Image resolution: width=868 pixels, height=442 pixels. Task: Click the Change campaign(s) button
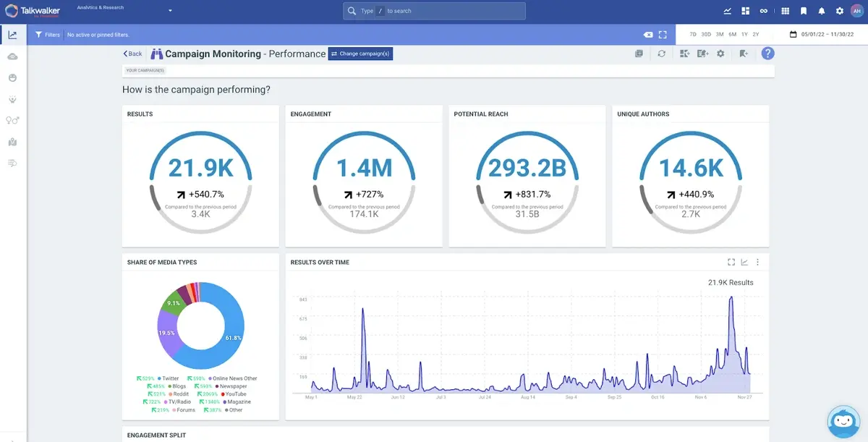point(360,54)
